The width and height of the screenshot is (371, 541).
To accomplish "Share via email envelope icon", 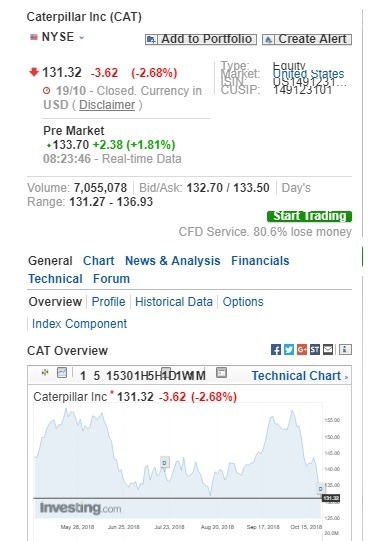I will tap(328, 350).
